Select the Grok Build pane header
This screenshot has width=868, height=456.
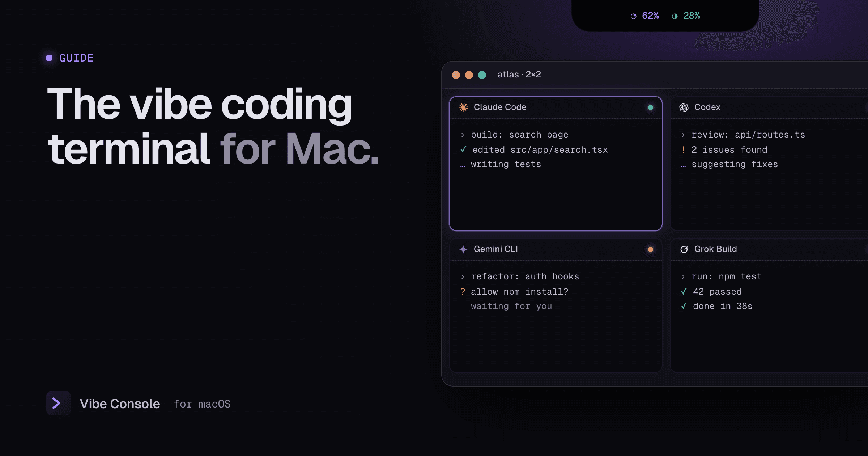[x=769, y=249]
